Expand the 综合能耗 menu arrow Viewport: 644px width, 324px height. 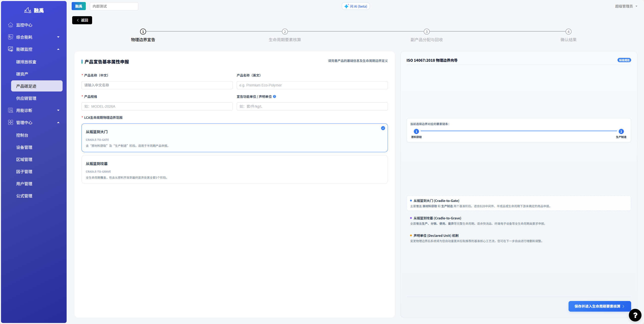click(58, 37)
